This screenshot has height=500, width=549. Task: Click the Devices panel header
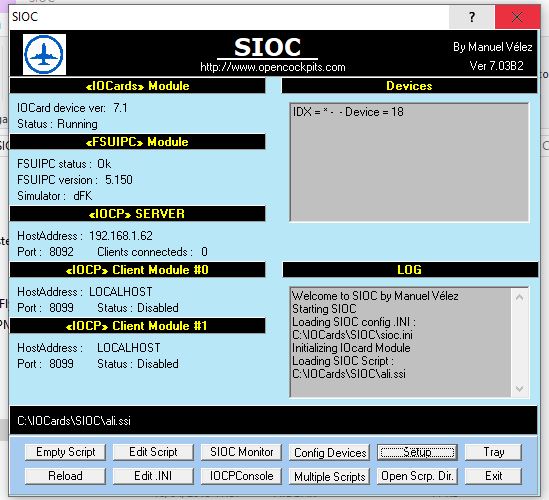409,86
